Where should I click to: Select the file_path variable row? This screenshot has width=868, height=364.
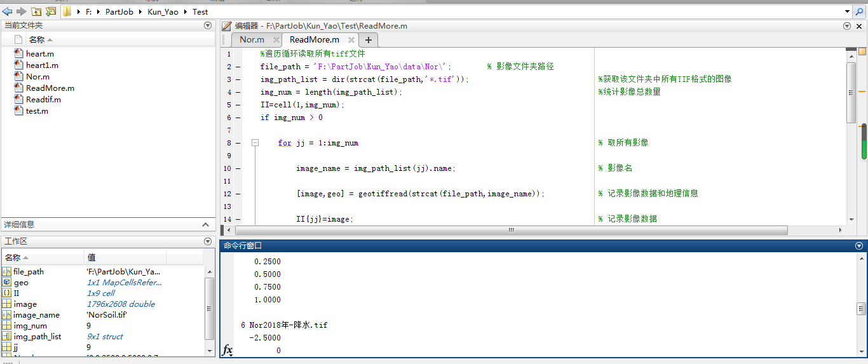(x=103, y=272)
